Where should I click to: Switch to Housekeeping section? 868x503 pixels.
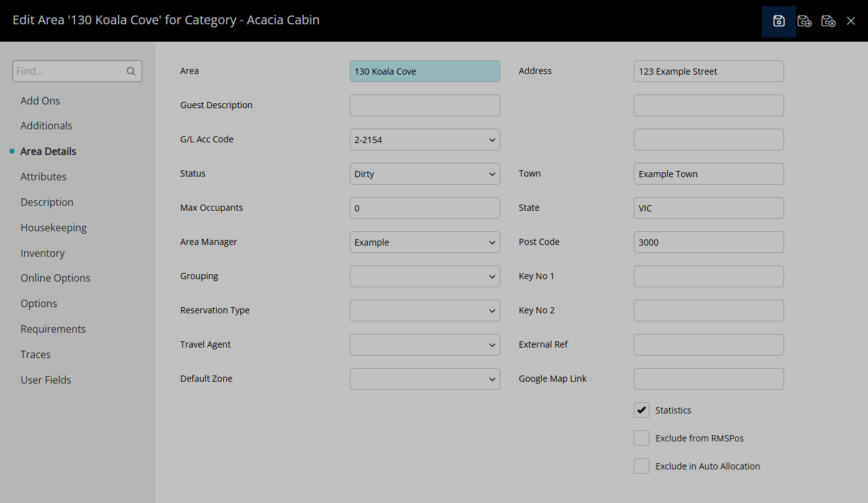click(53, 228)
